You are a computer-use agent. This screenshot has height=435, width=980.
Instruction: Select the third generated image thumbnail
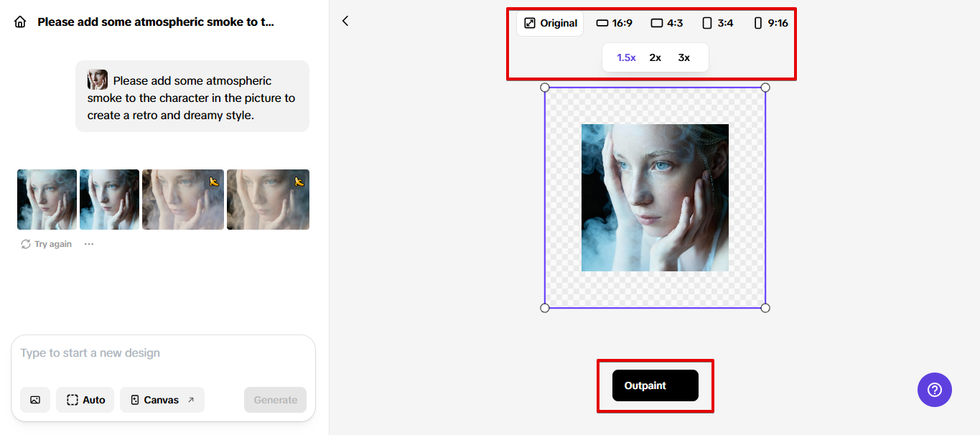182,199
